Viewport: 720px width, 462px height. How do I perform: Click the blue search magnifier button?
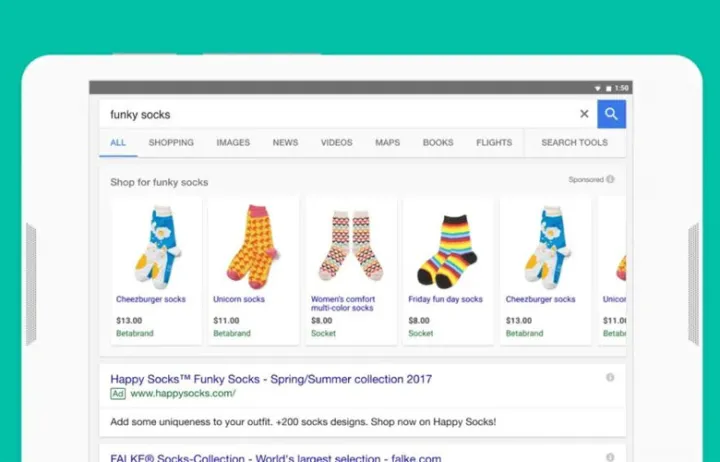(x=611, y=114)
